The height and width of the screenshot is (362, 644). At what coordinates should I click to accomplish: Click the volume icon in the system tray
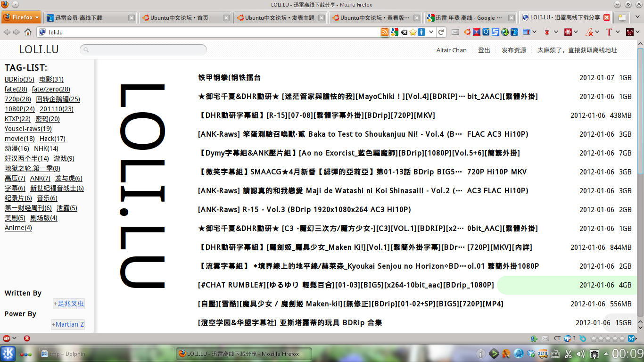click(581, 354)
